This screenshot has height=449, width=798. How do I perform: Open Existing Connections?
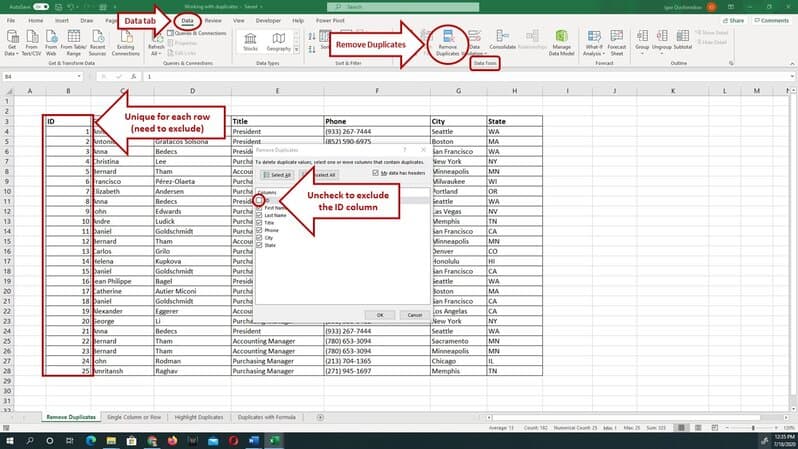[126, 42]
